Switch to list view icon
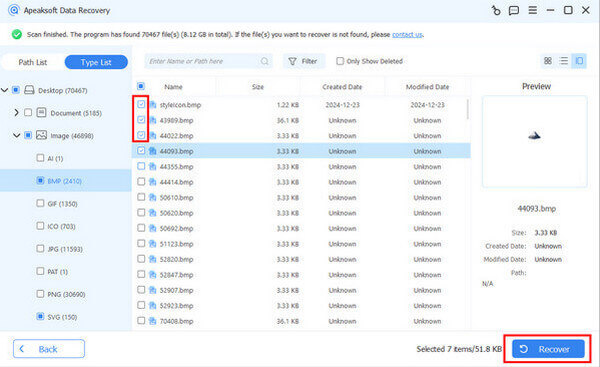The image size is (600, 367). pos(563,61)
